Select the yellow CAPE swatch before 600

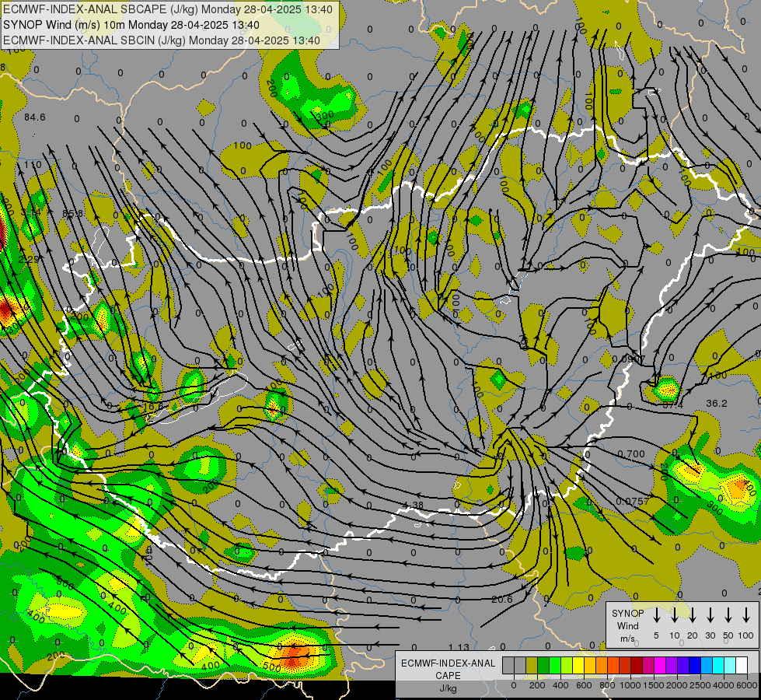coord(578,666)
